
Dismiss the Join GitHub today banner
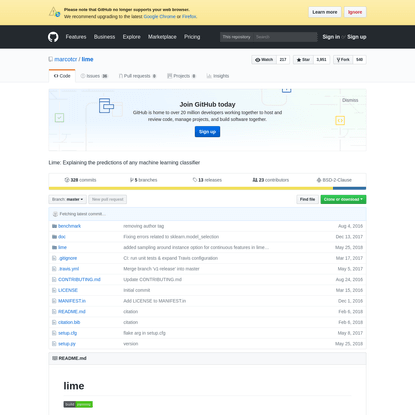(350, 100)
